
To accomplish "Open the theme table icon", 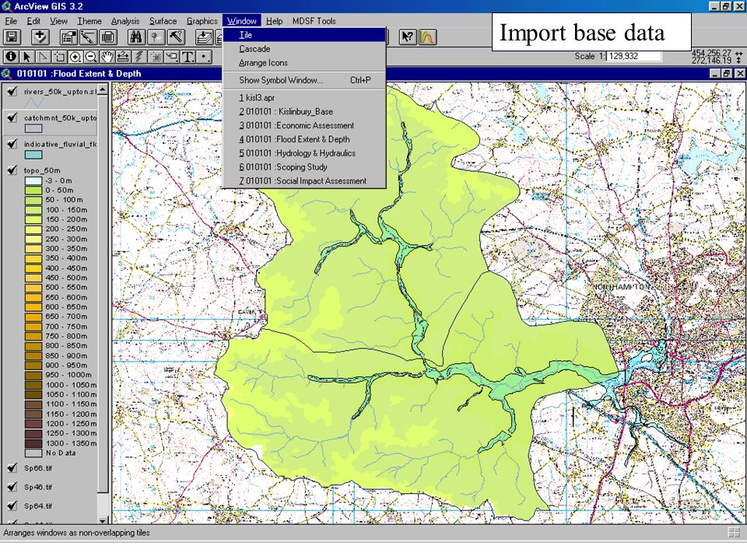I will (107, 37).
